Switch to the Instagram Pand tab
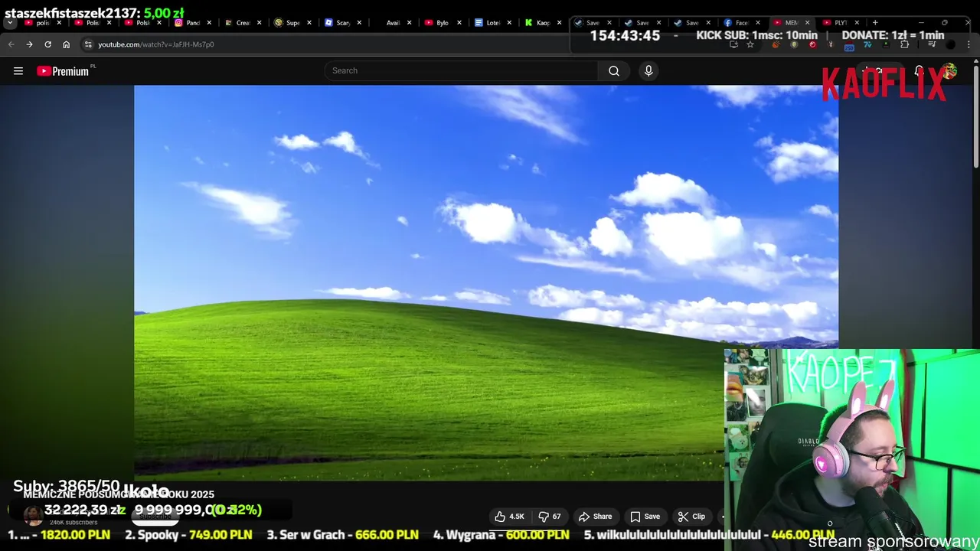Screen dimensions: 980x551 point(193,23)
